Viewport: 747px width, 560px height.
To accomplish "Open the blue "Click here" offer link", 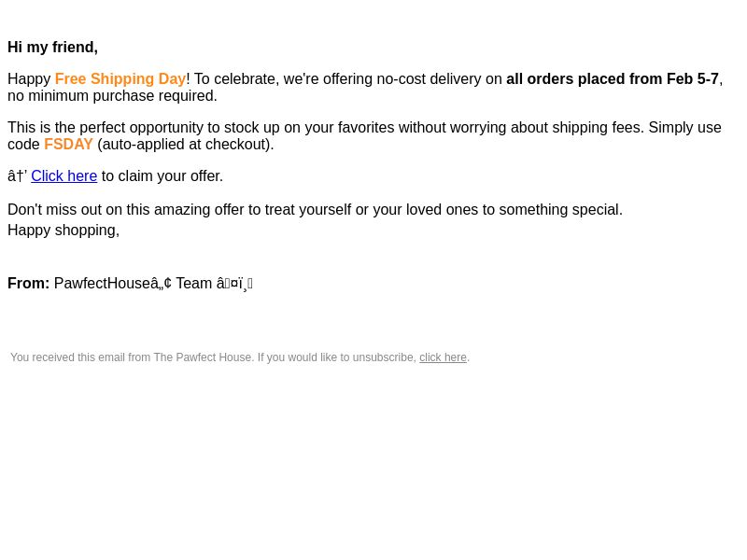I will coord(63,176).
